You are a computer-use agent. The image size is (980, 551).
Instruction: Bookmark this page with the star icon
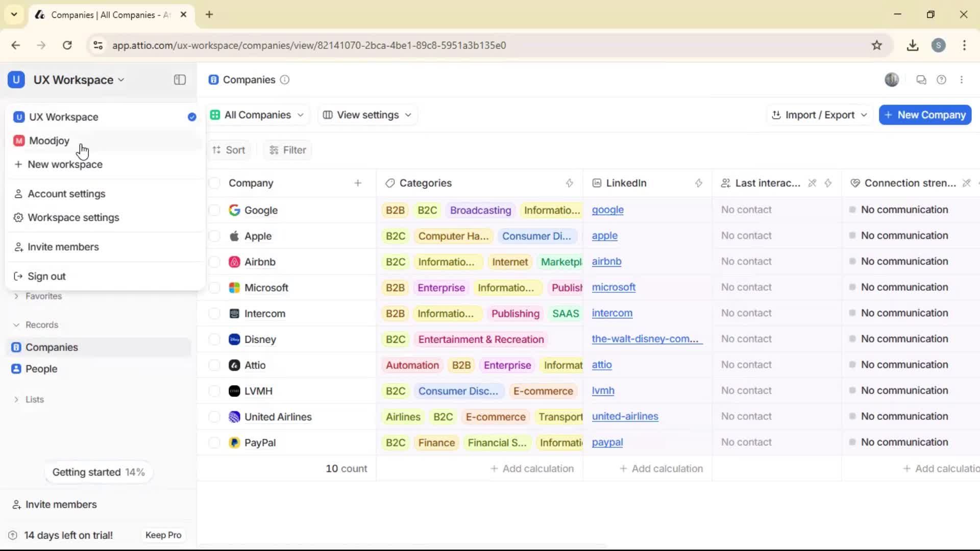pyautogui.click(x=877, y=45)
